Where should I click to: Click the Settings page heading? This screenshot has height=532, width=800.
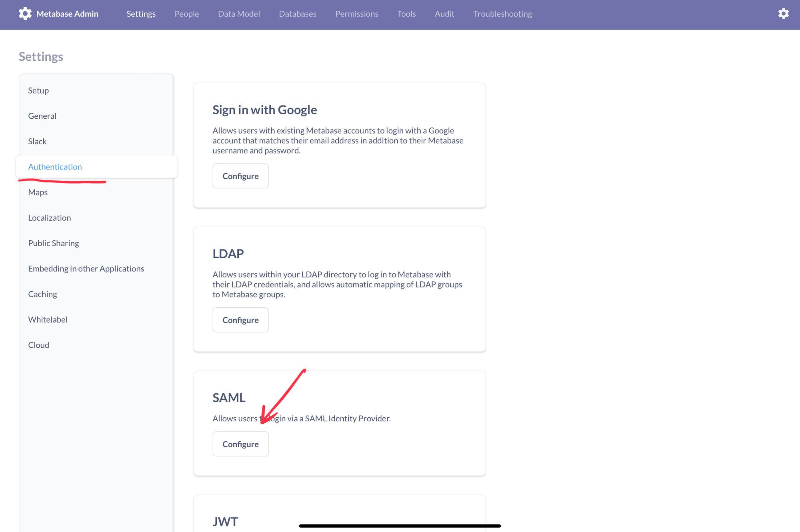tap(41, 57)
